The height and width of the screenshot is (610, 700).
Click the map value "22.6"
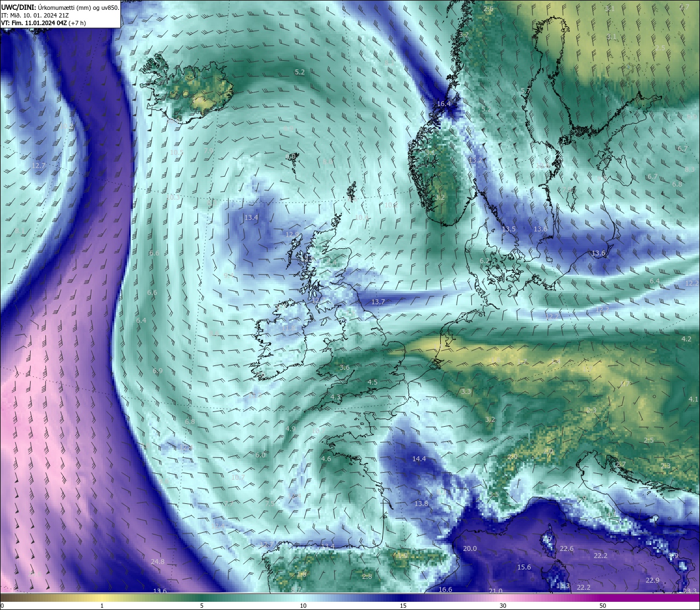point(567,548)
